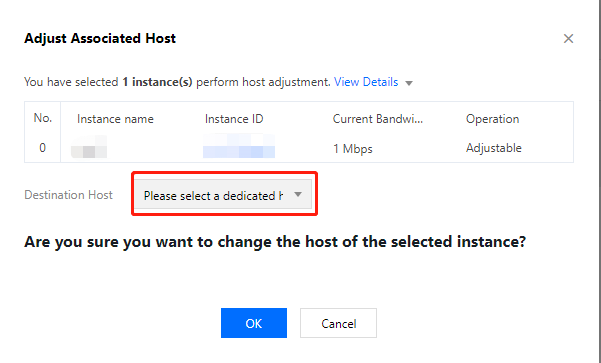
Task: Click the Instance name column header
Action: [115, 119]
